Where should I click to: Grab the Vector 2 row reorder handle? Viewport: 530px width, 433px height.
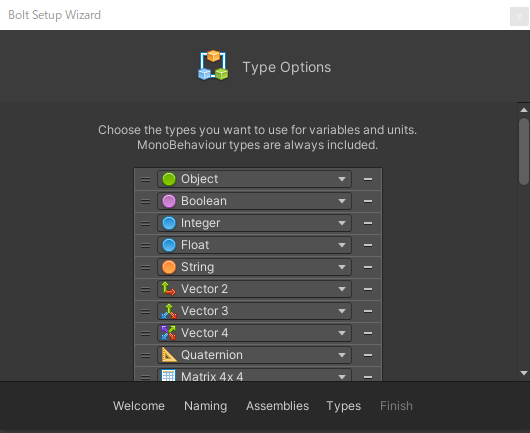coord(146,289)
